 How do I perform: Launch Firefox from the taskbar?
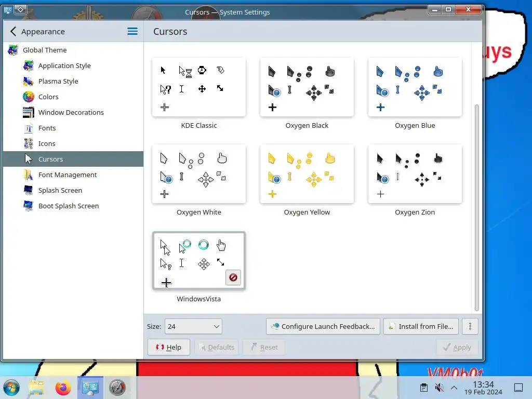coord(63,388)
